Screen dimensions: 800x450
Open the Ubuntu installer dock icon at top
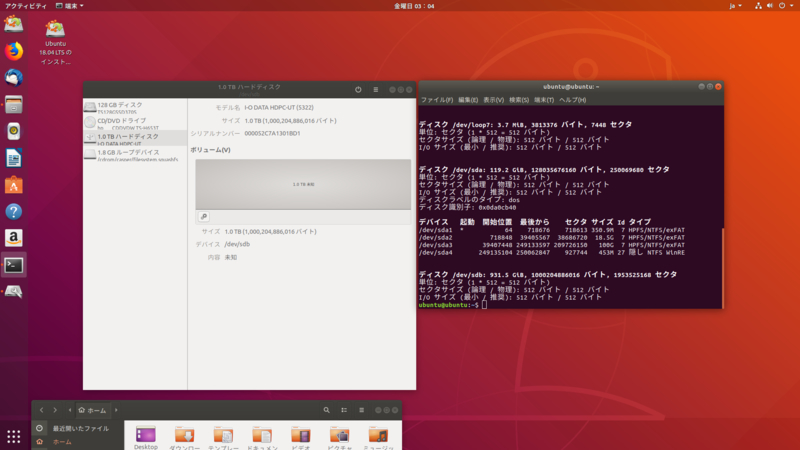pyautogui.click(x=14, y=24)
